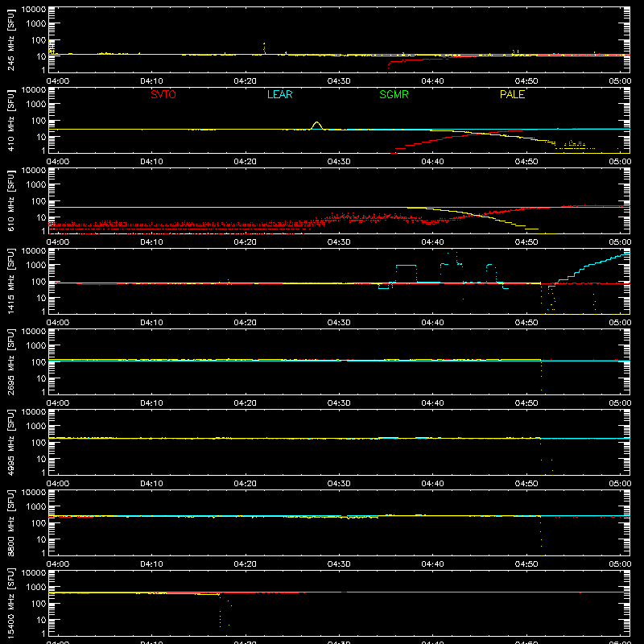Click the red SVTO legend label
The image size is (644, 644).
tap(163, 94)
